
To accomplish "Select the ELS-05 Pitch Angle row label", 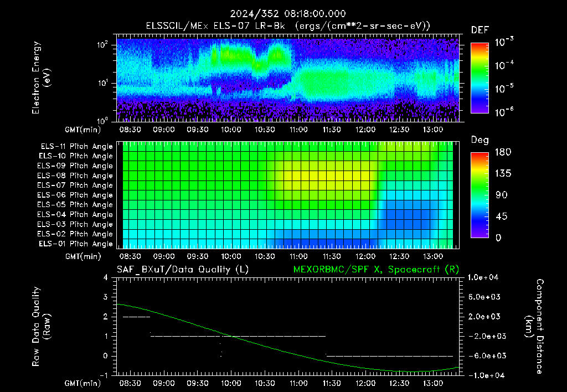I will 75,205.
